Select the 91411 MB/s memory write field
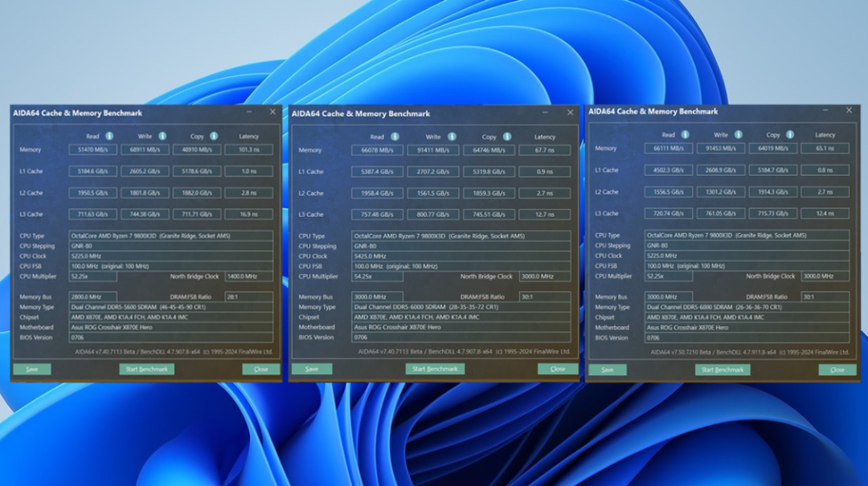Image resolution: width=868 pixels, height=486 pixels. tap(435, 150)
